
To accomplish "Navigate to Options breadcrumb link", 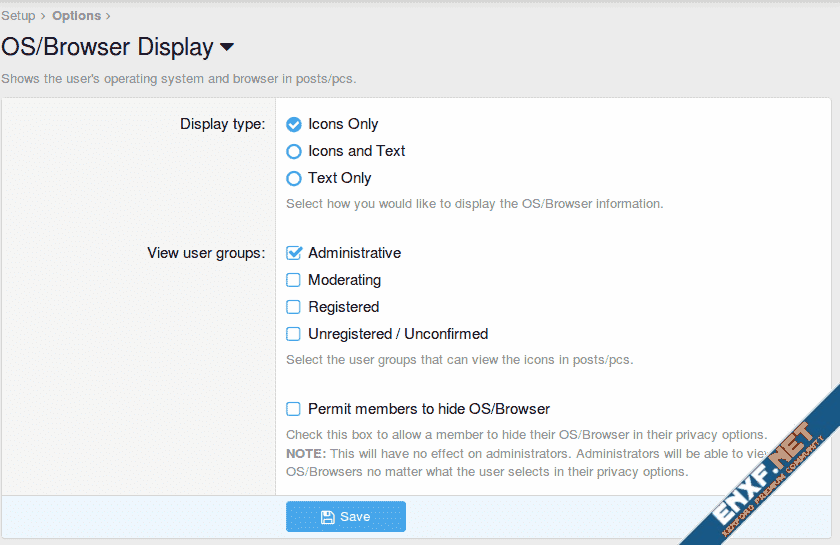I will point(76,16).
